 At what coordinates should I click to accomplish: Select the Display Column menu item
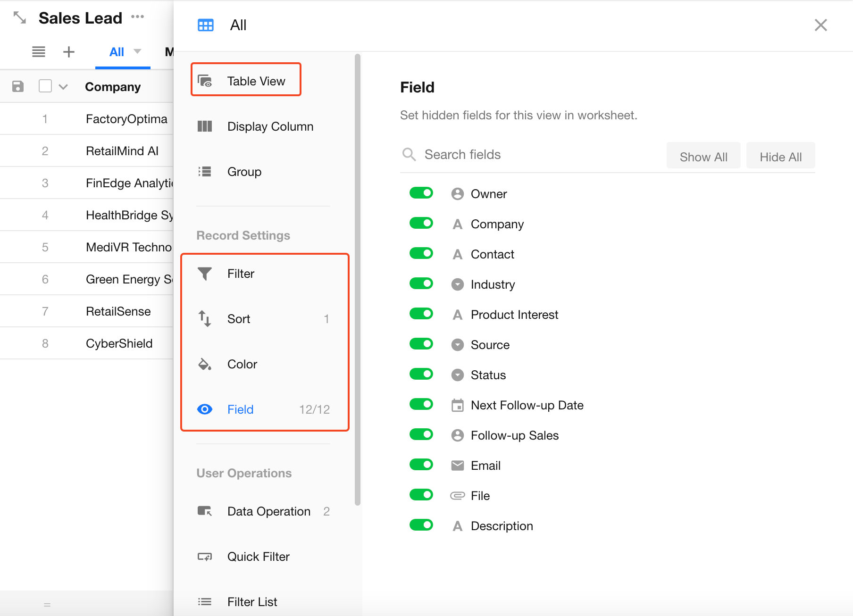tap(270, 126)
